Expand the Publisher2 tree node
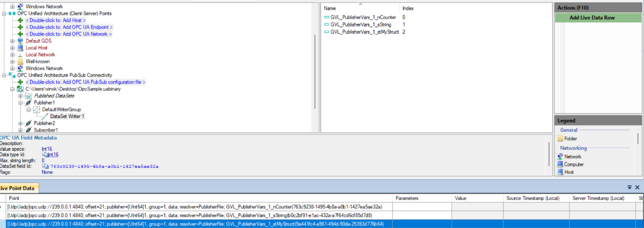644x228 pixels. coord(20,123)
